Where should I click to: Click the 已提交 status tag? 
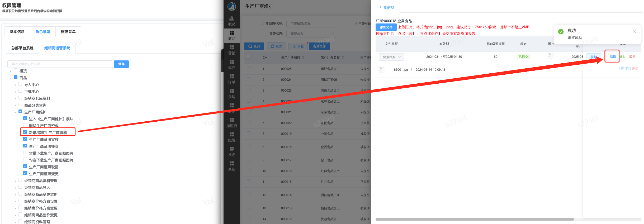point(523,57)
